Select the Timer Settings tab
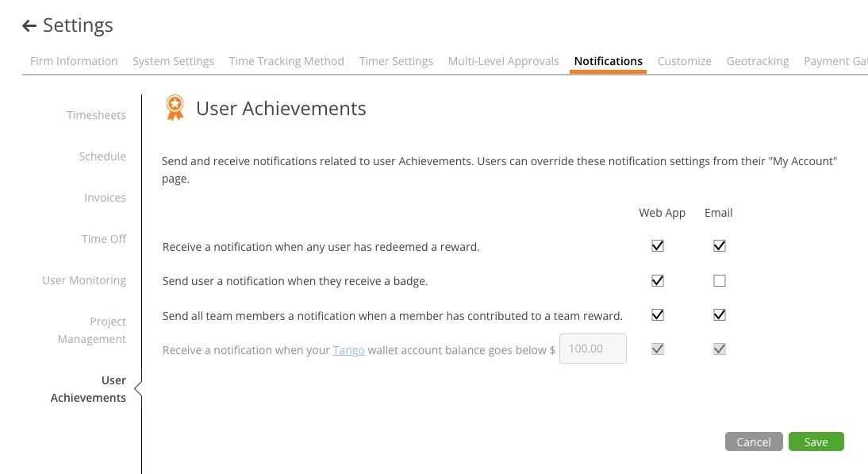This screenshot has width=868, height=474. [x=396, y=61]
